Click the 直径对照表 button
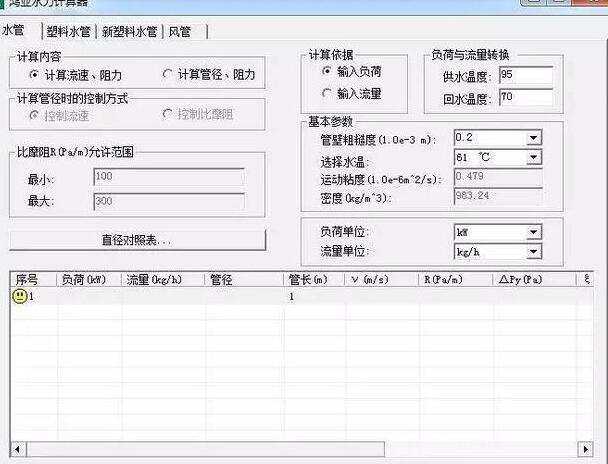This screenshot has height=464, width=608. point(137,240)
